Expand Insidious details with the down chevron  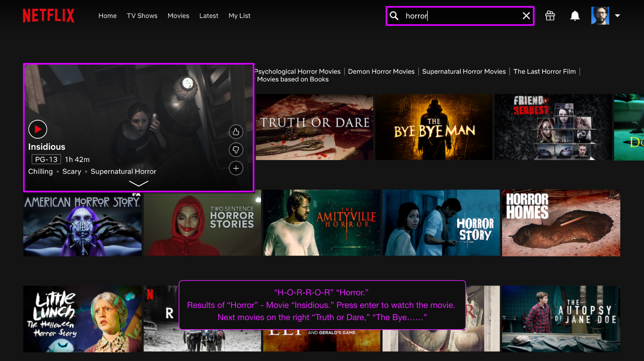[139, 183]
